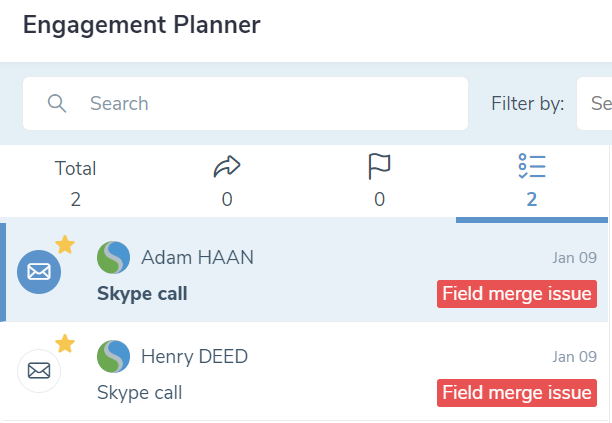Screen dimensions: 612x423
Task: Open Henry DEED contact name
Action: (x=194, y=357)
